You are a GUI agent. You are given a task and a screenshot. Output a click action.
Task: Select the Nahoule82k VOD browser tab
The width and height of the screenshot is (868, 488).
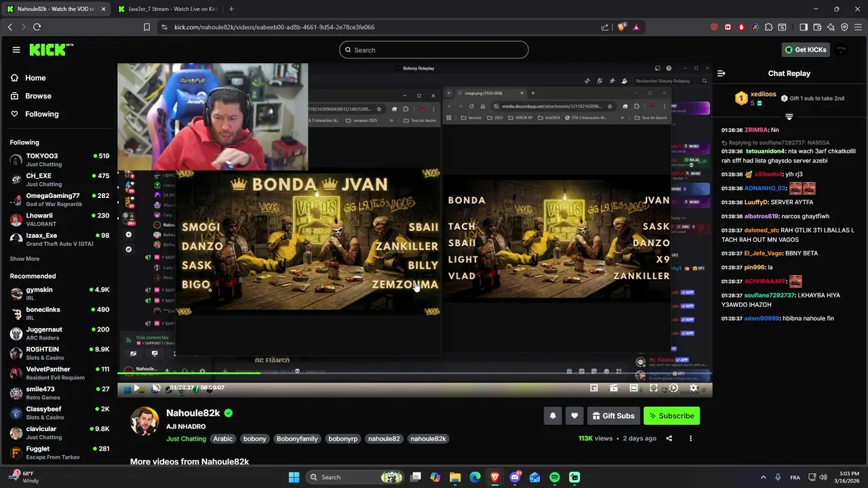(x=56, y=9)
